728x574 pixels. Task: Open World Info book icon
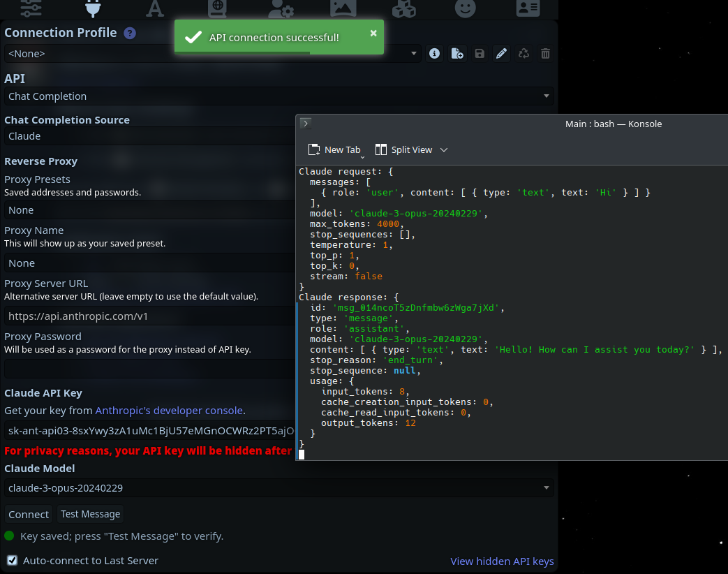pos(217,8)
